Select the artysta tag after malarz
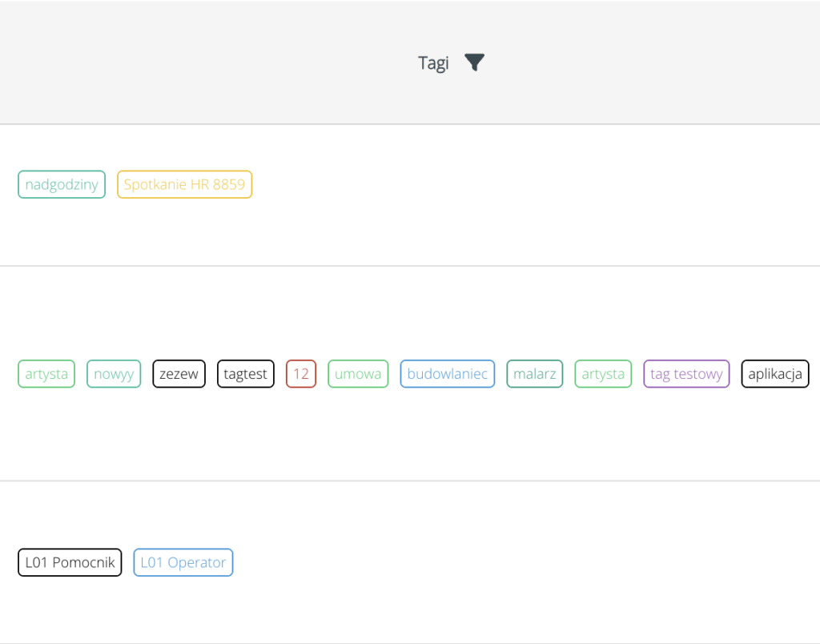 pos(603,374)
